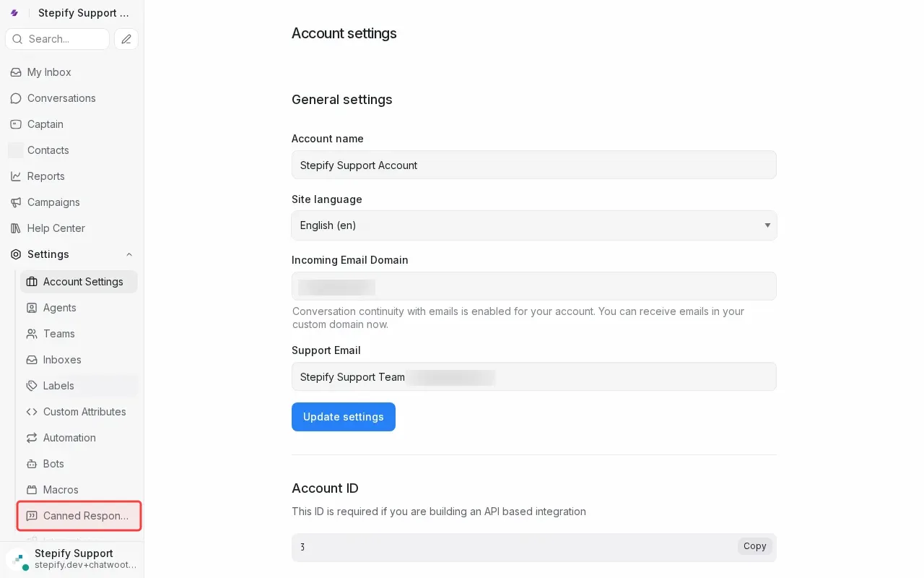View the Reports section

15,176
